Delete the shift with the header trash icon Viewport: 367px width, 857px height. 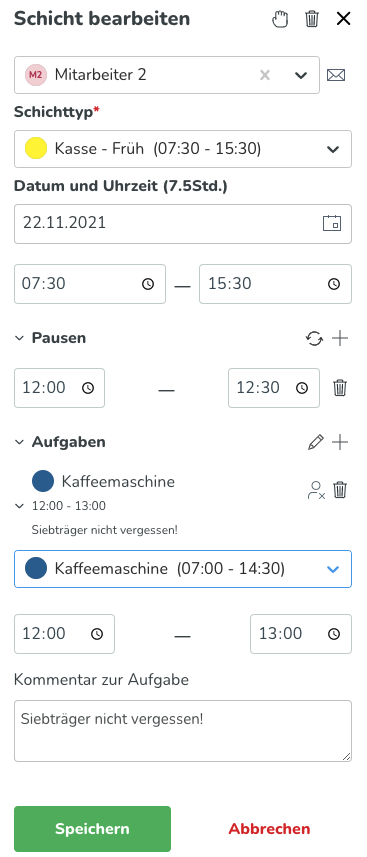tap(312, 19)
